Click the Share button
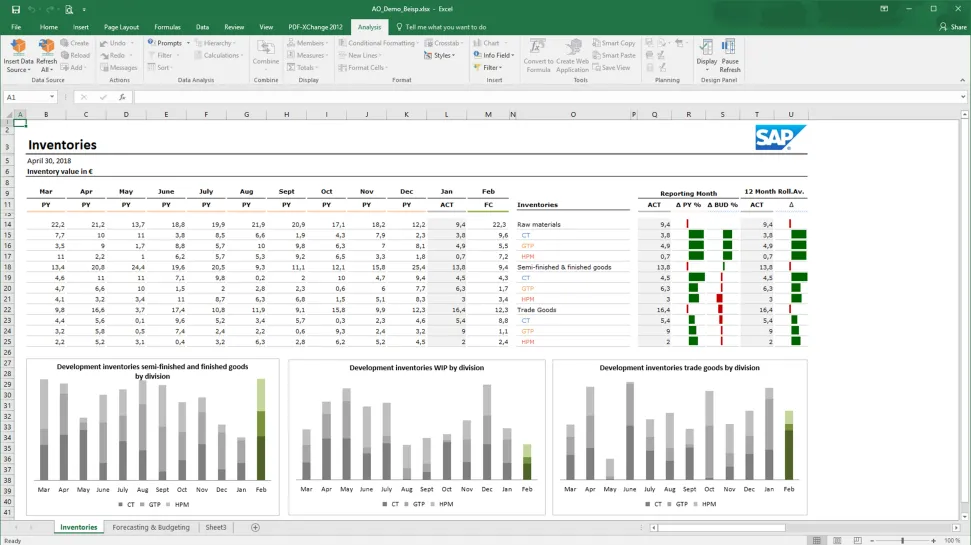971x545 pixels. [952, 27]
